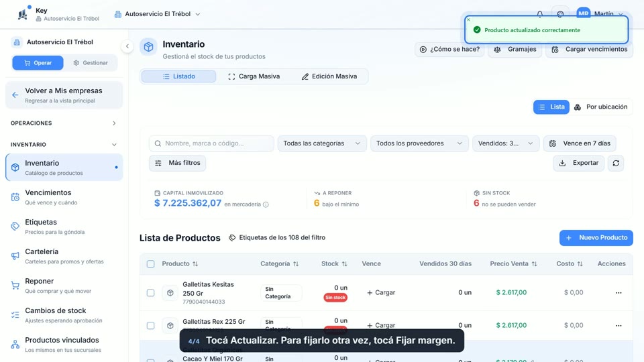Collapse the INVENTARIO section
644x362 pixels.
pos(64,145)
